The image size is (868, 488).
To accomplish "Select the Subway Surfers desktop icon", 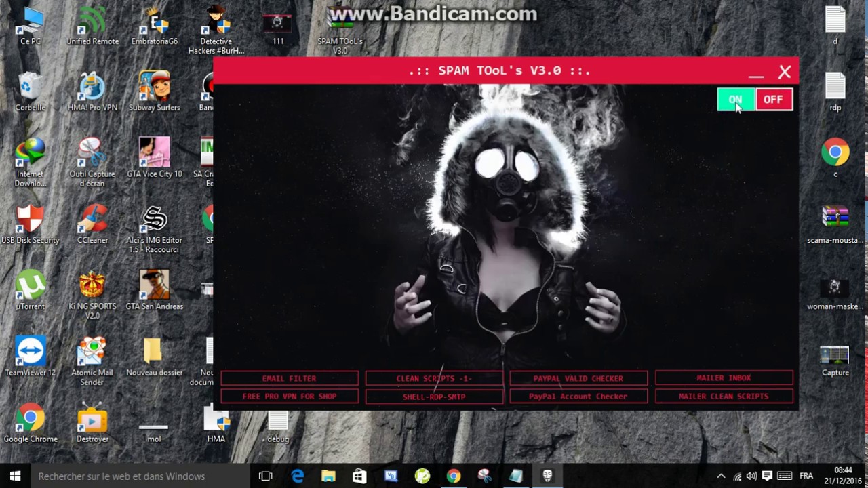I will 155,92.
